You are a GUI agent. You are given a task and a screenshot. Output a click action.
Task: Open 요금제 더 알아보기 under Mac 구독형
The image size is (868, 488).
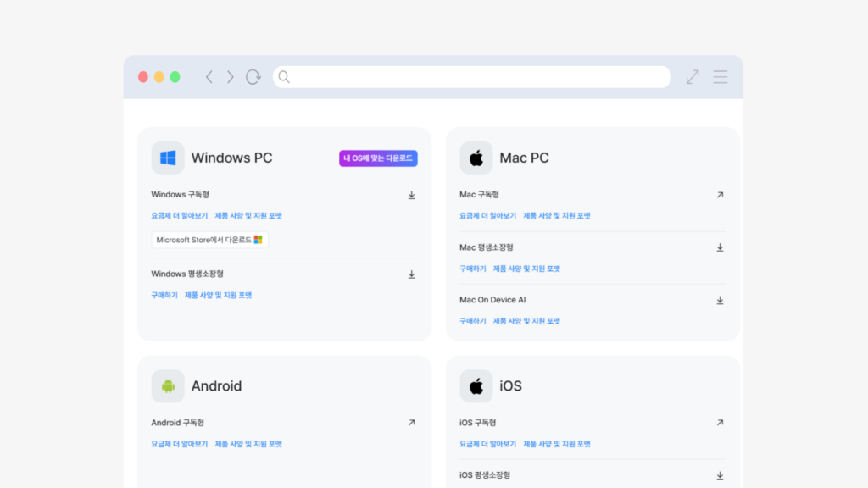[487, 216]
